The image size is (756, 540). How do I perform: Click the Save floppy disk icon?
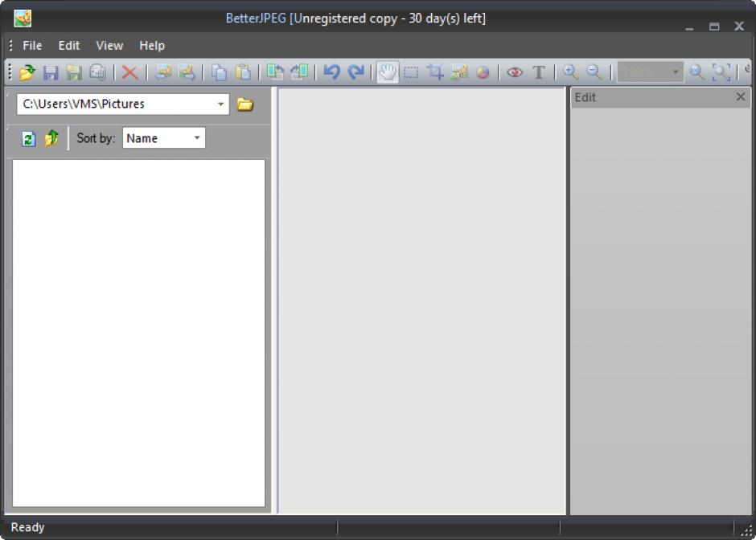51,72
